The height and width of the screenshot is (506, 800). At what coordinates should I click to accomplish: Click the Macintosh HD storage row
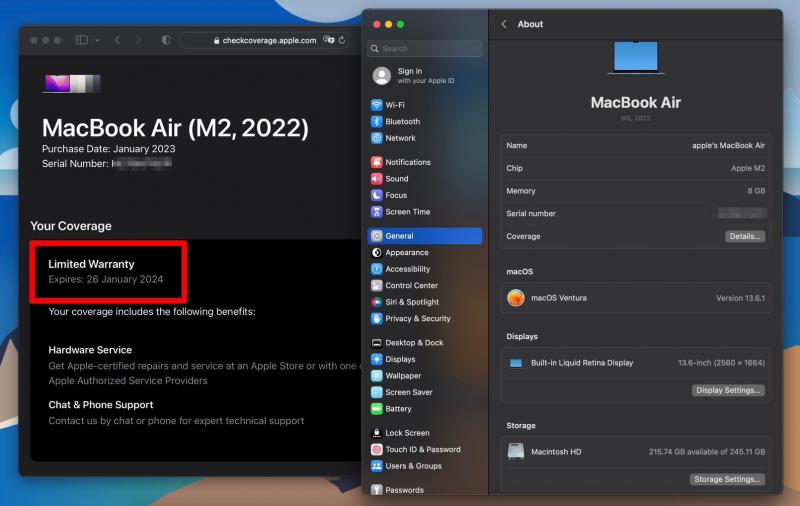tap(635, 452)
